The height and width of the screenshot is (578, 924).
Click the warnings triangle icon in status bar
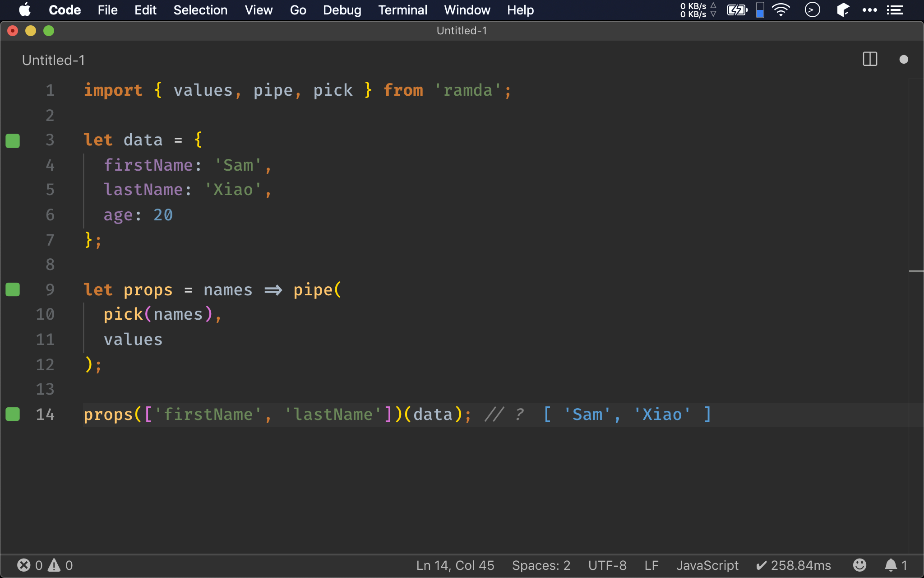(54, 565)
